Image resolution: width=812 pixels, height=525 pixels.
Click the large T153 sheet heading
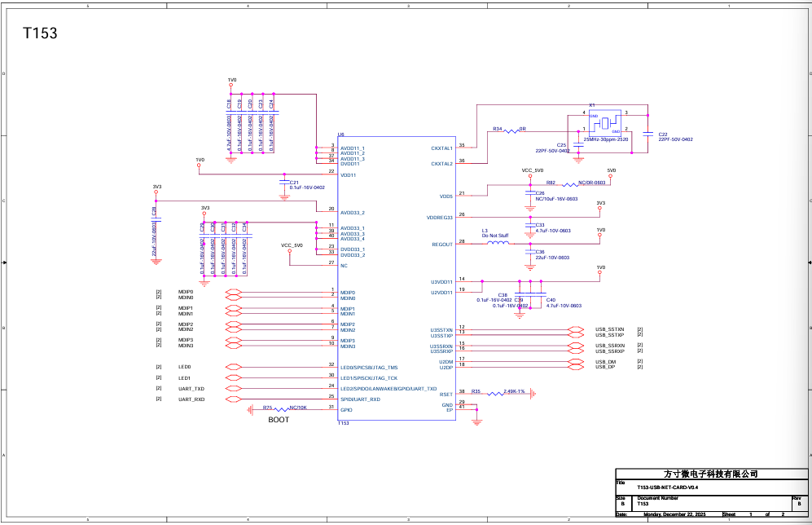(x=40, y=33)
